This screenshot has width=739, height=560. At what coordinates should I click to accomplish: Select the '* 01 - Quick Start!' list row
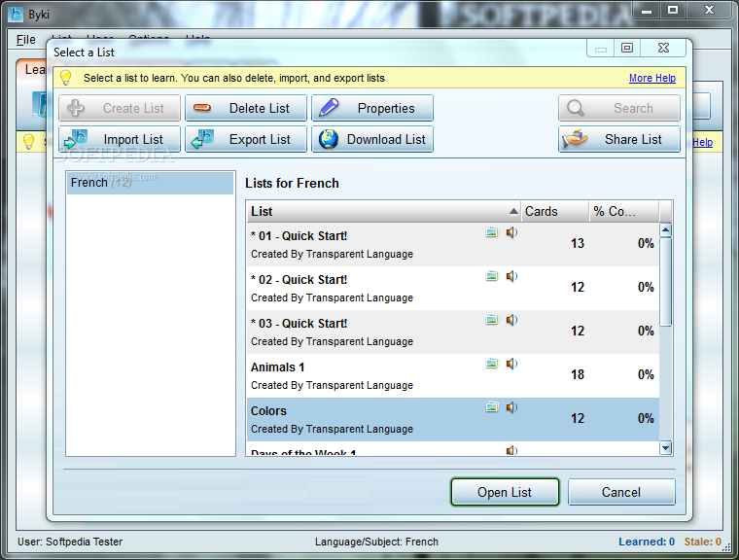[452, 244]
